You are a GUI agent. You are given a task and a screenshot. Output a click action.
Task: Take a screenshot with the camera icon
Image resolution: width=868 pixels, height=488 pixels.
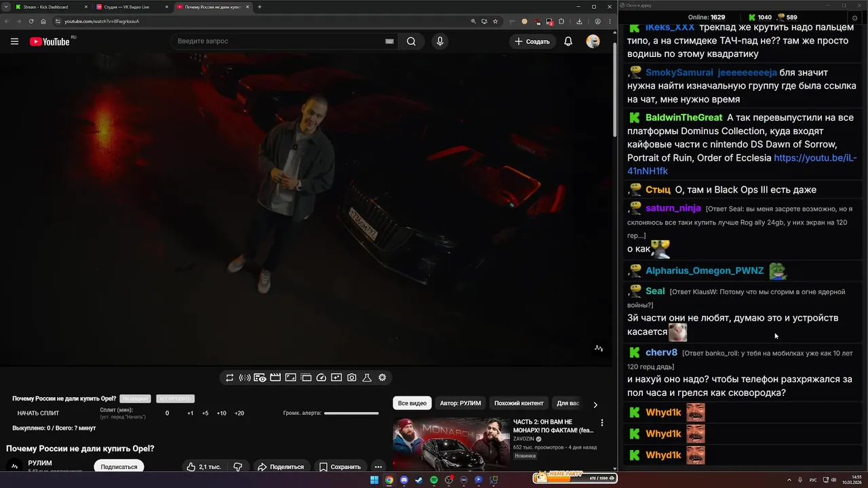(352, 378)
